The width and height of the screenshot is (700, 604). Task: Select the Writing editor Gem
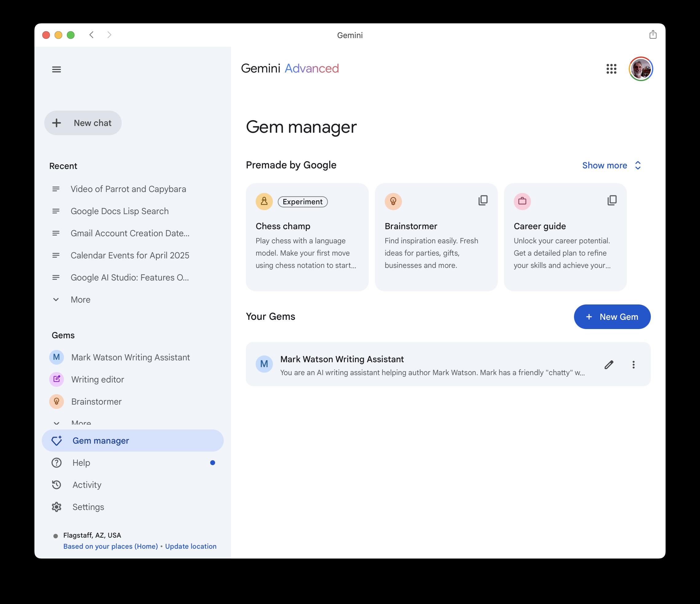point(98,379)
